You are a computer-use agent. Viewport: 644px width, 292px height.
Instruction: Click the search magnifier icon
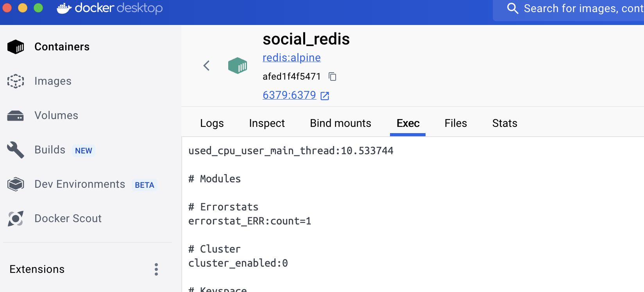pos(512,8)
